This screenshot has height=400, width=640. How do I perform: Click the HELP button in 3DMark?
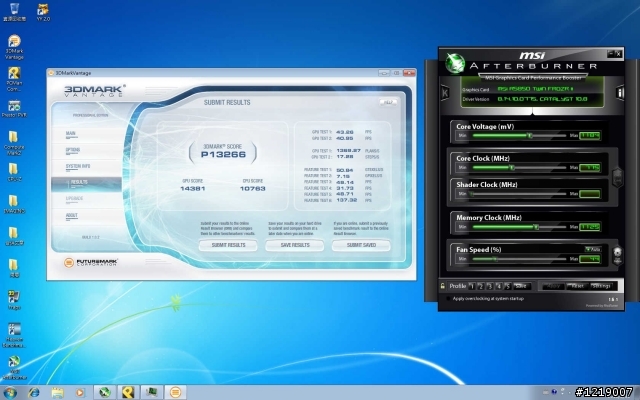(388, 102)
